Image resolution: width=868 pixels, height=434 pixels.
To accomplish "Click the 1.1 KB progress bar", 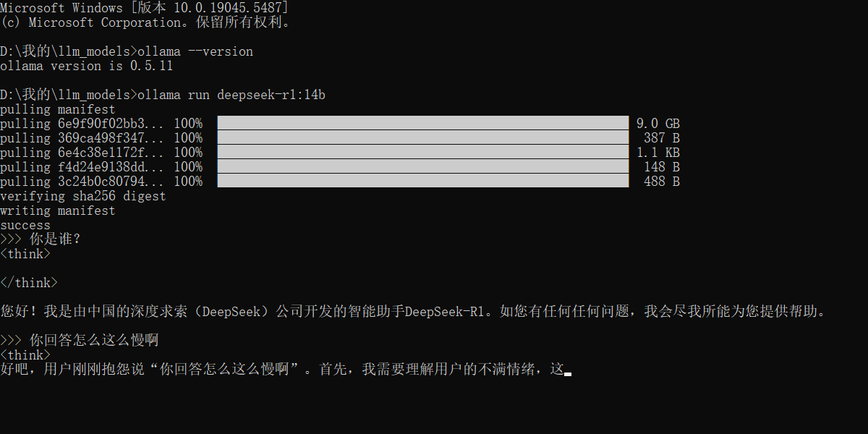I will click(423, 152).
